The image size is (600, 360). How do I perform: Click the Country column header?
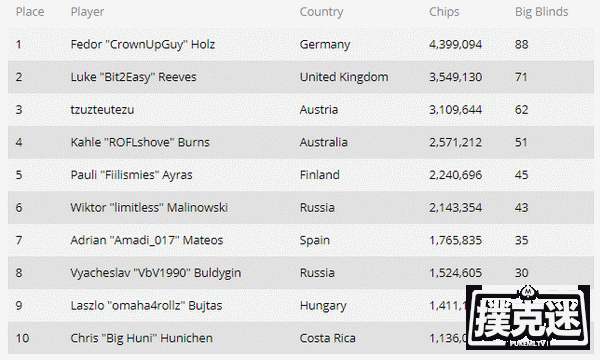coord(321,12)
